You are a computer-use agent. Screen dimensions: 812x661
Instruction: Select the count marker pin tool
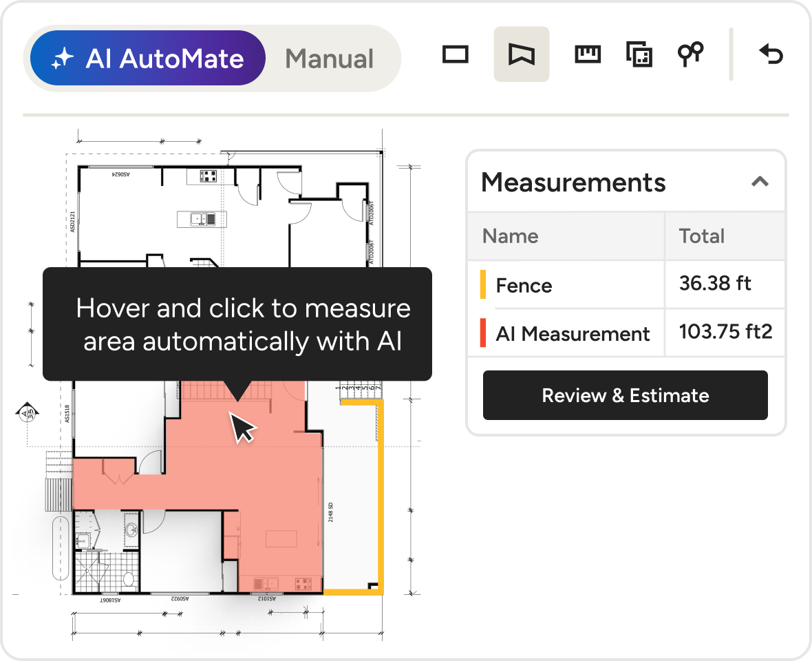(690, 54)
